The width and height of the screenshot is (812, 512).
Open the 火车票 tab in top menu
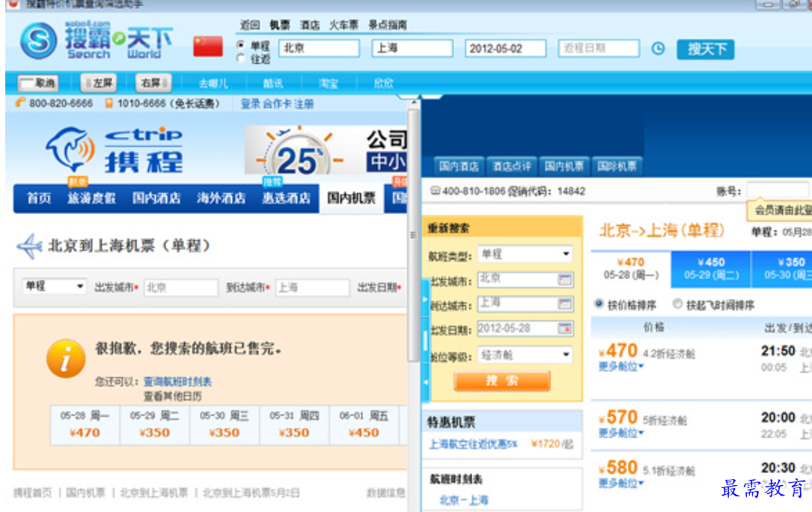pos(344,25)
